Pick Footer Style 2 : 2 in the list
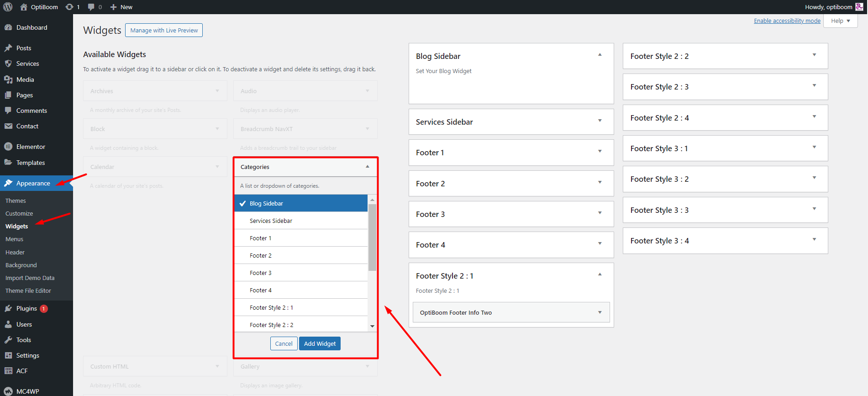This screenshot has height=396, width=868. click(301, 324)
